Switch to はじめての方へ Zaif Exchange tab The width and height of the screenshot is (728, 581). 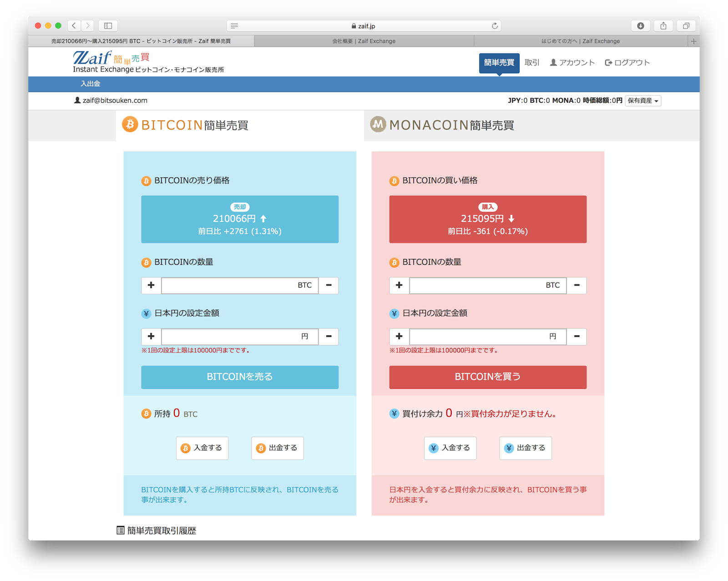[581, 41]
